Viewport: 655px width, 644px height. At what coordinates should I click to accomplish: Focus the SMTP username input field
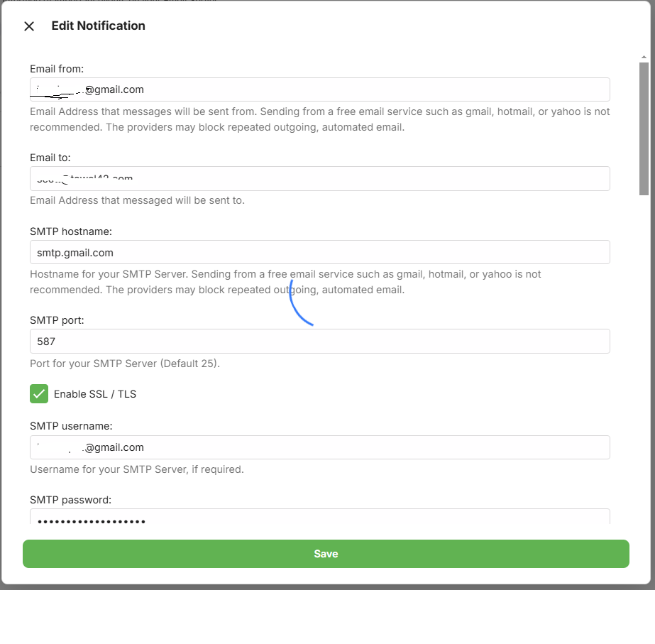319,447
